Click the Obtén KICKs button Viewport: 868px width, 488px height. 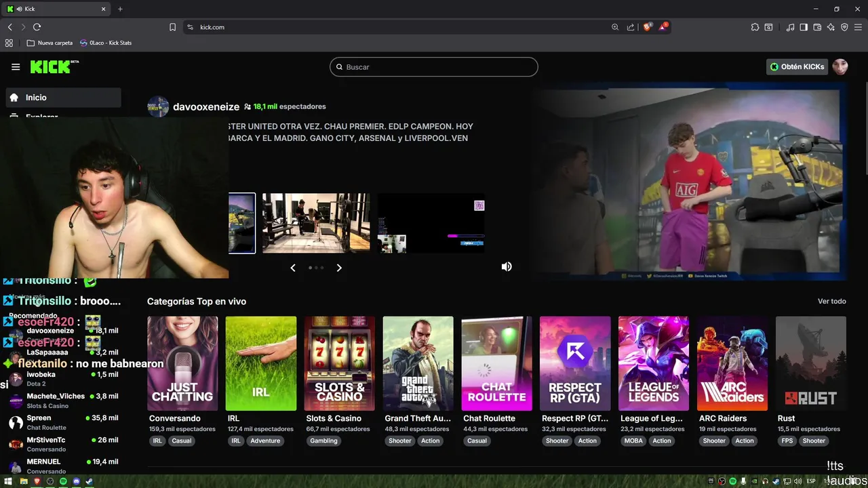point(797,66)
